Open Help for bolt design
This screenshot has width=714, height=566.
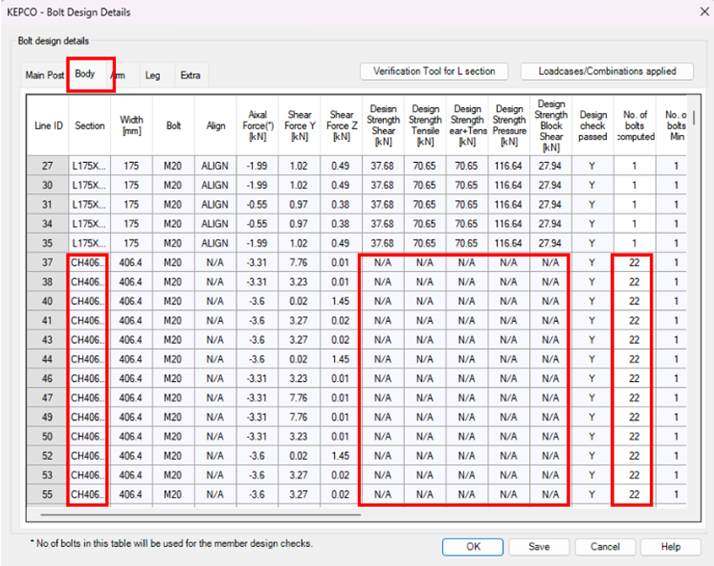[x=670, y=547]
